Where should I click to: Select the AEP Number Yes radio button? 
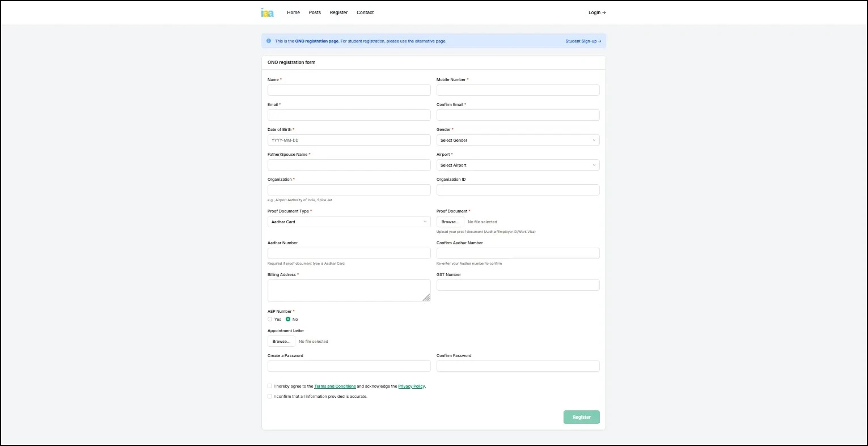tap(270, 319)
